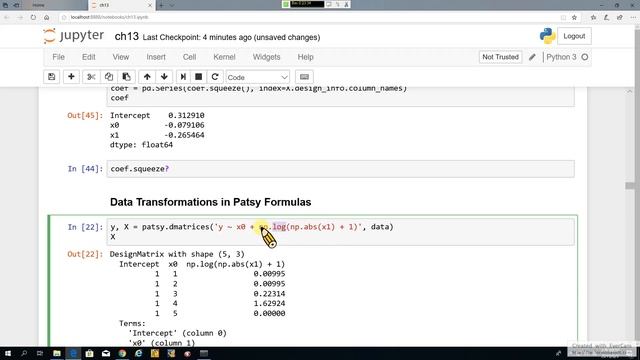Open Task View on the taskbar
Viewport: 640px width, 360px height.
click(x=40, y=353)
